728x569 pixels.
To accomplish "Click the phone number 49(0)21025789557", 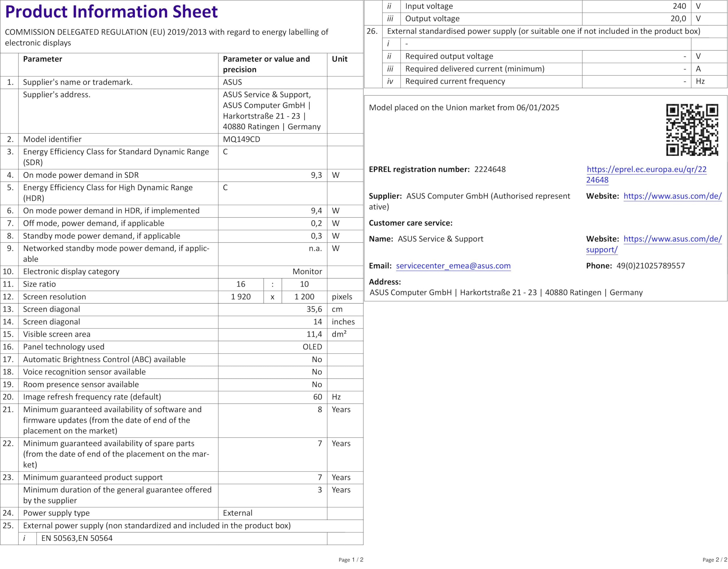I will click(650, 265).
